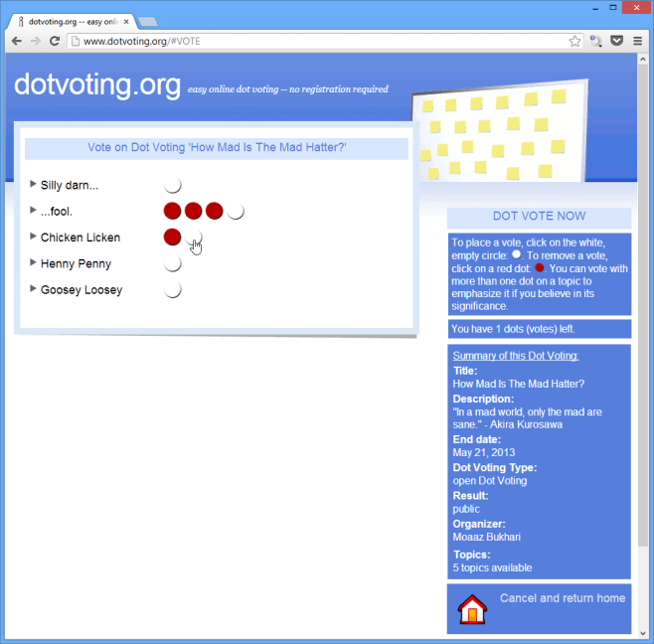Click the sticky notes board image
This screenshot has width=654, height=644.
tap(501, 131)
